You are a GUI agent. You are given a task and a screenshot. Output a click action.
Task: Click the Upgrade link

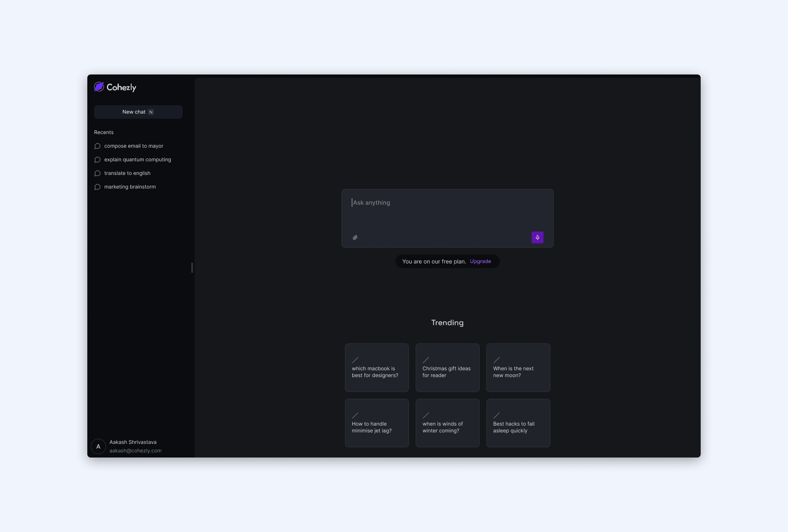tap(480, 261)
